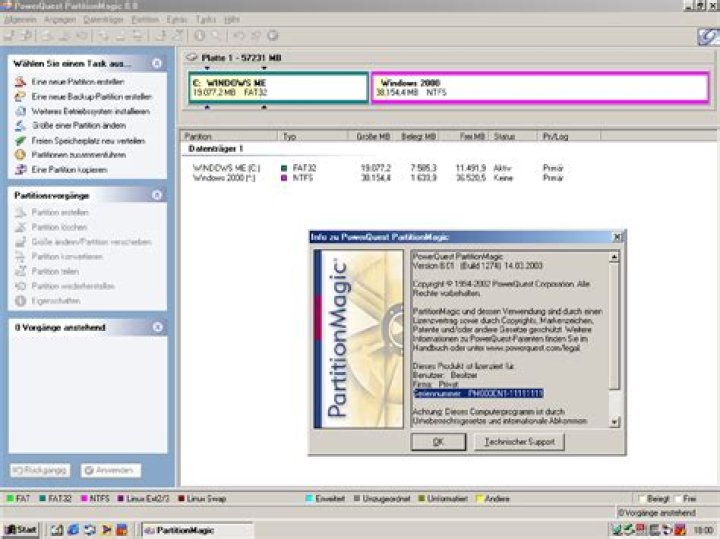Click the Linux Swap legend swatch
Screen dimensions: 720x539
pyautogui.click(x=181, y=499)
